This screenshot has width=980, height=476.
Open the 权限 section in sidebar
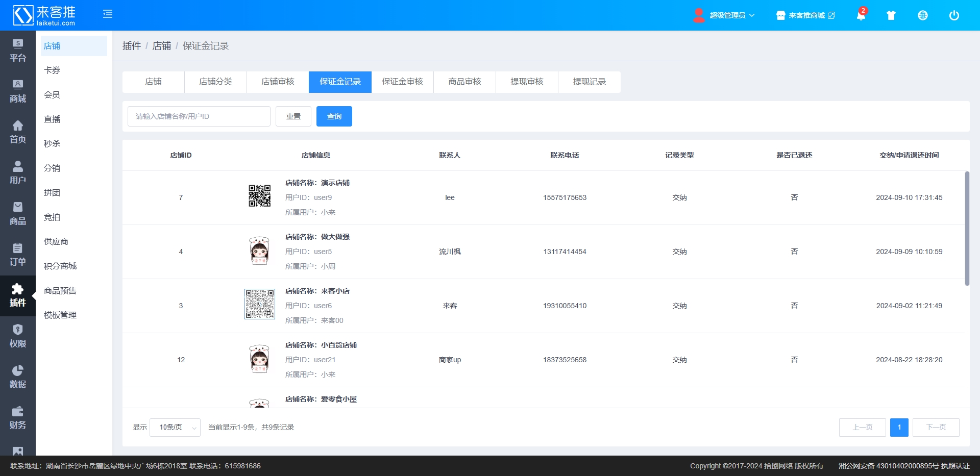(x=18, y=336)
